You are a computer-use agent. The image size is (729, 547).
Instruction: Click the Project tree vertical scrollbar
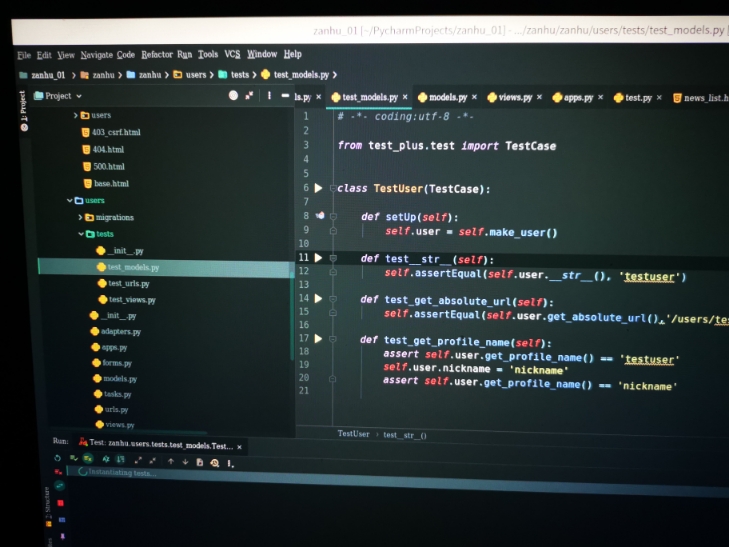click(292, 318)
